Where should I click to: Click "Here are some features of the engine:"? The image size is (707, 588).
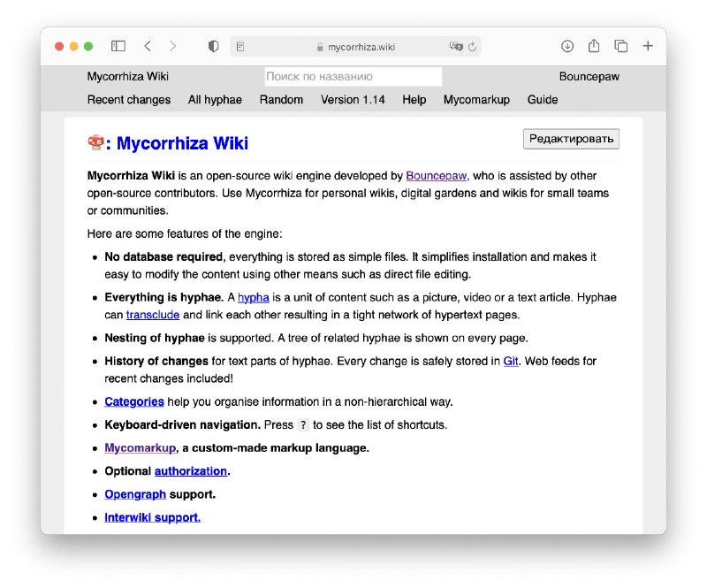click(185, 233)
